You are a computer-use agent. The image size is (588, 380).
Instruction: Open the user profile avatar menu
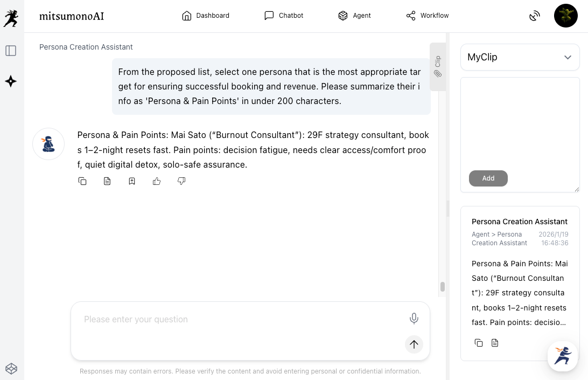pos(565,16)
